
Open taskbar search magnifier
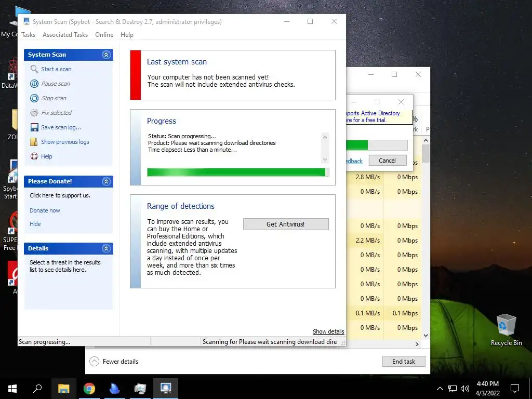tap(37, 389)
